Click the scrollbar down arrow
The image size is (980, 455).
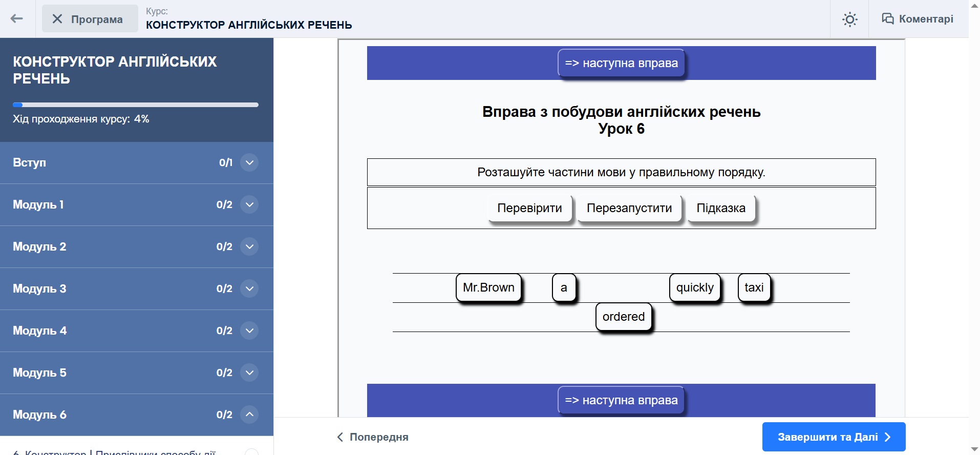click(x=974, y=450)
